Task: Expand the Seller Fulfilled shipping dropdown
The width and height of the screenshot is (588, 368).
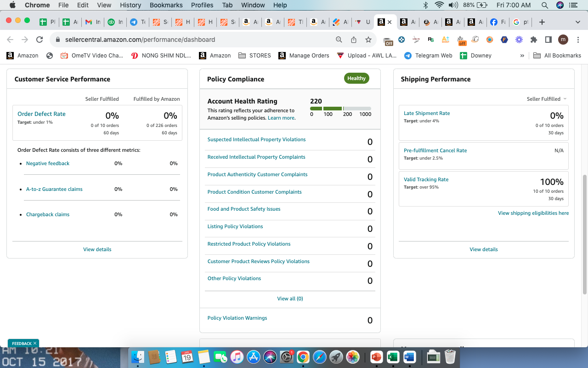Action: tap(547, 99)
